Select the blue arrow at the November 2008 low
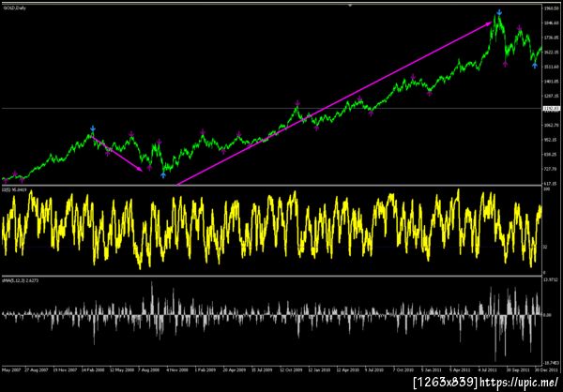This screenshot has height=392, width=563. tap(163, 175)
